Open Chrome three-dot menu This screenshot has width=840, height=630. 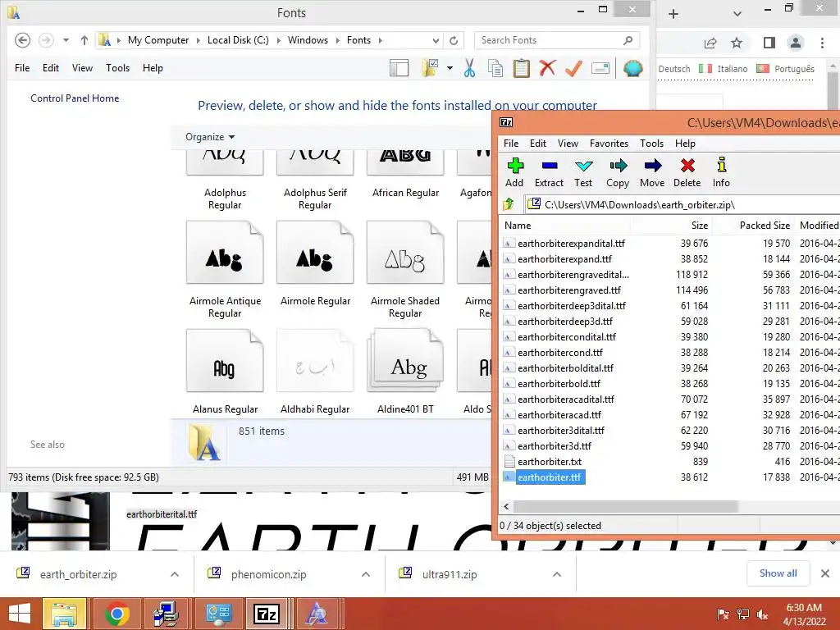pos(822,43)
